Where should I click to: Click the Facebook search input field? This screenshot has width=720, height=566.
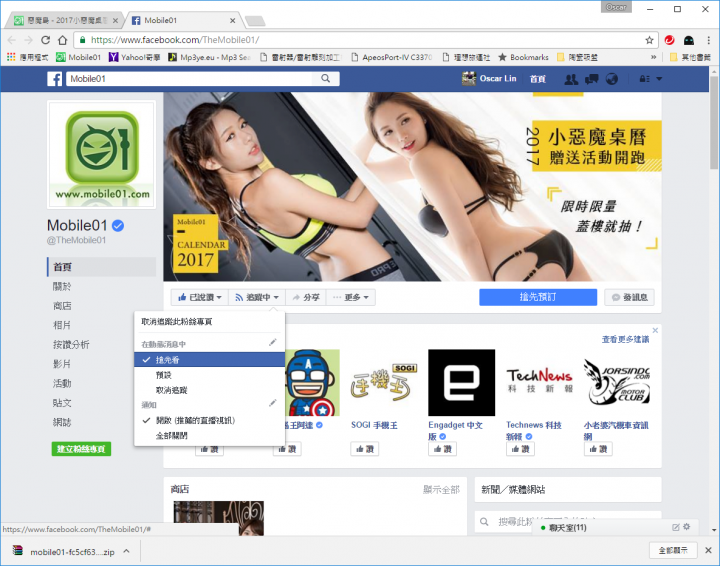coord(191,78)
